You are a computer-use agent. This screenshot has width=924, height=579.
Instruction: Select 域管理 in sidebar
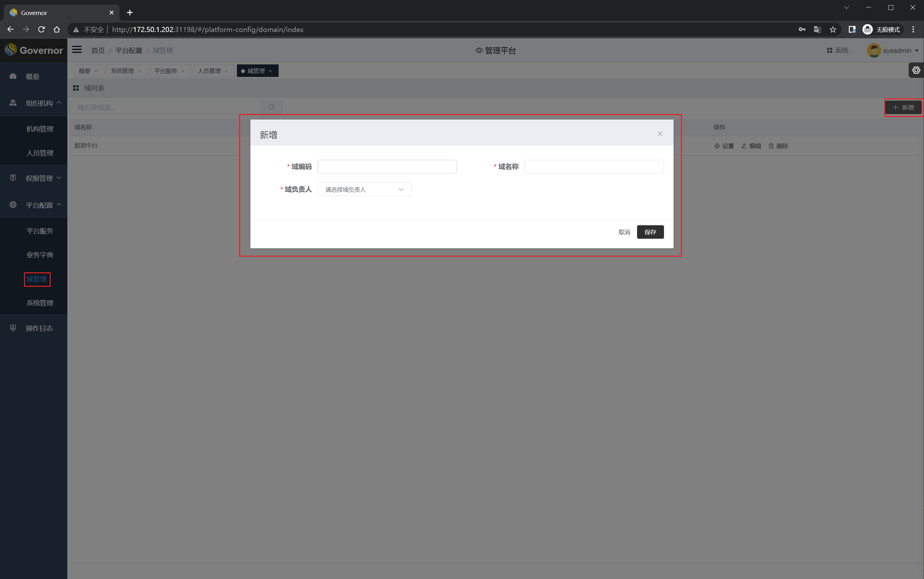click(37, 279)
